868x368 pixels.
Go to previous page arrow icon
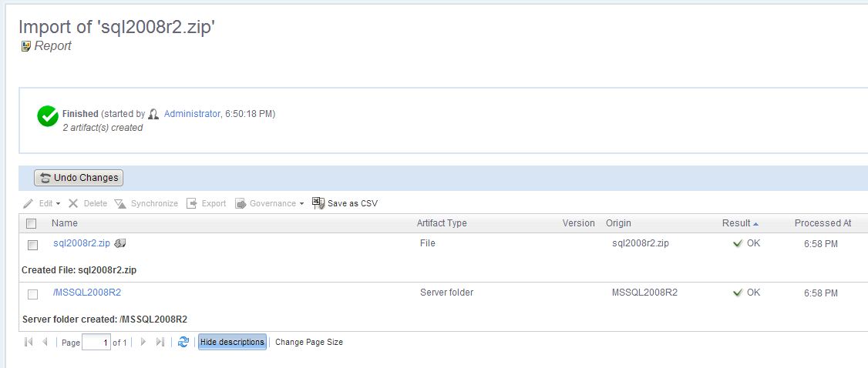click(45, 342)
